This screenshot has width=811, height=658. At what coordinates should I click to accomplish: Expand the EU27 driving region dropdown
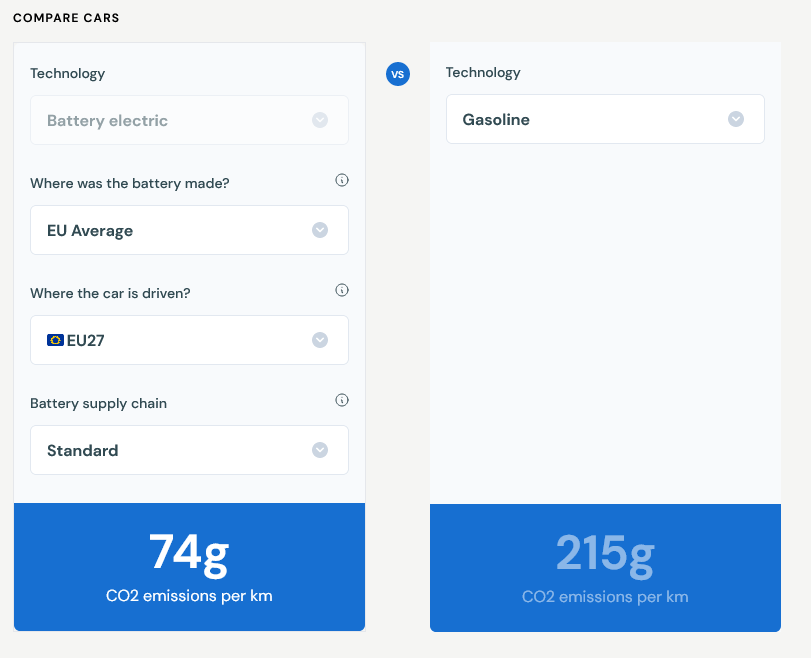tap(189, 340)
